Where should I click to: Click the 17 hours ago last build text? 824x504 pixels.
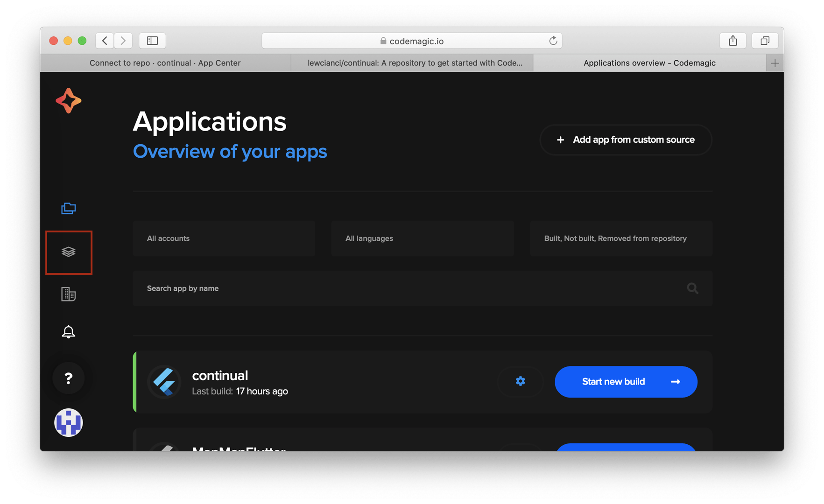[262, 391]
